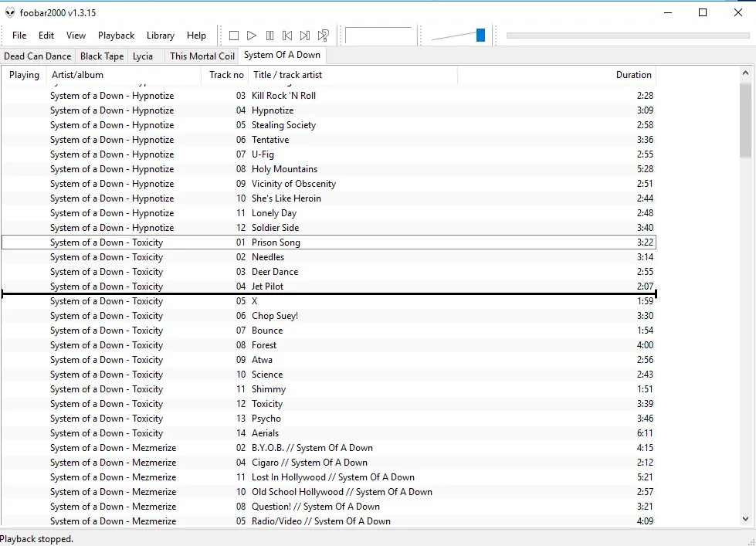Open the View menu

[x=76, y=36]
